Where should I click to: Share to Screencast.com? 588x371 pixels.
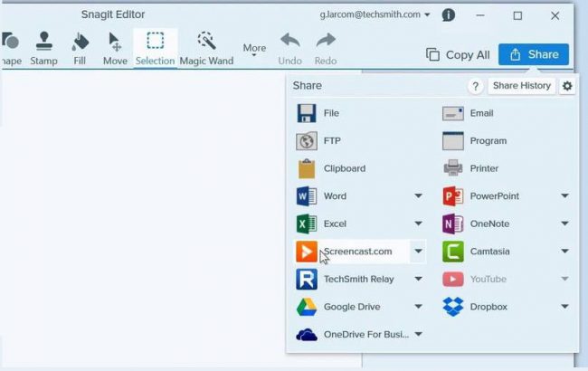356,252
